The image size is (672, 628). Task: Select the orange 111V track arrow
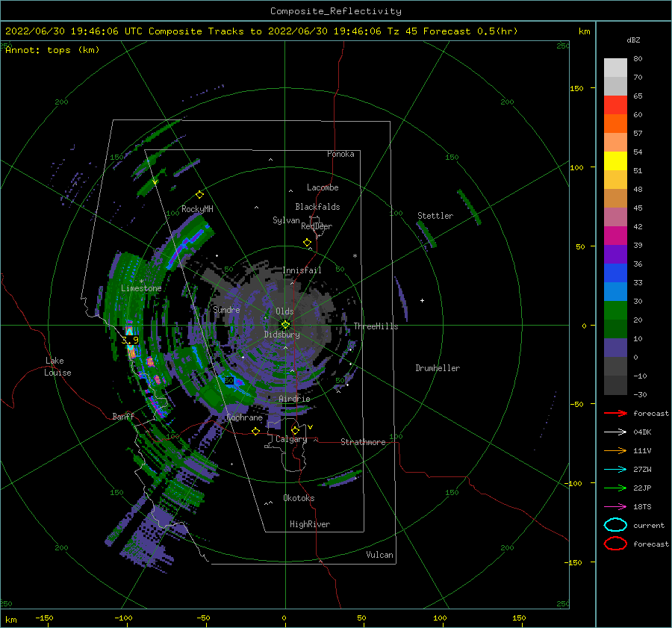(615, 450)
